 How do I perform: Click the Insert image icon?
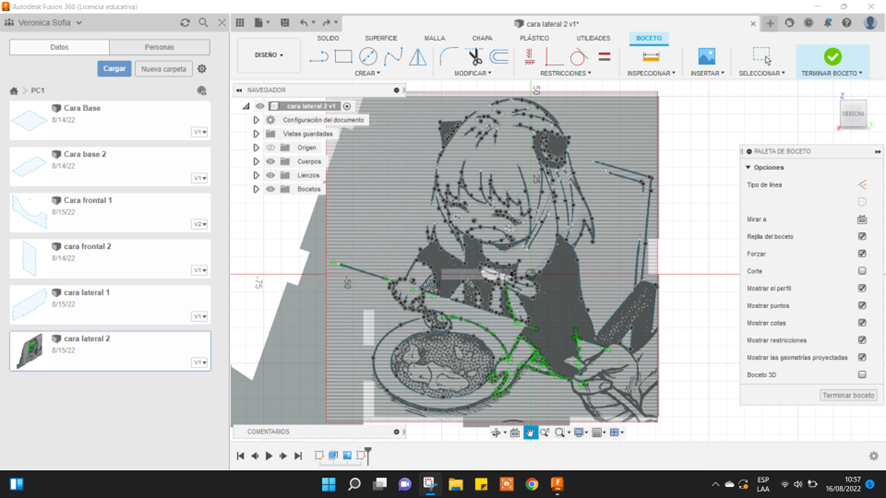click(x=706, y=57)
